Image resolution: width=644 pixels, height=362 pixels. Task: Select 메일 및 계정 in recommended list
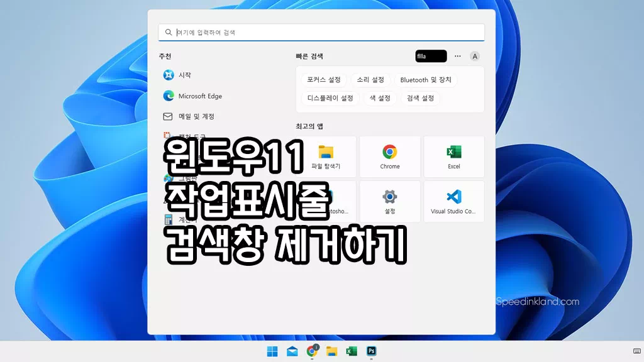pyautogui.click(x=196, y=116)
